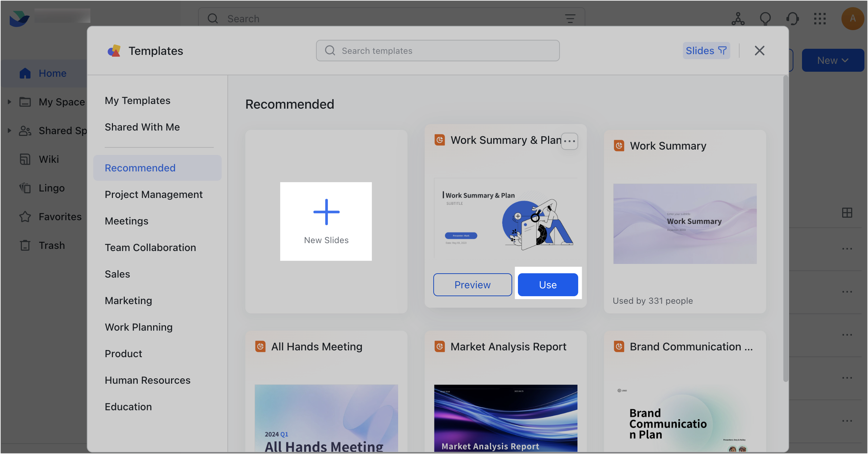Image resolution: width=868 pixels, height=454 pixels.
Task: Open Trash using its sidebar icon
Action: point(25,245)
